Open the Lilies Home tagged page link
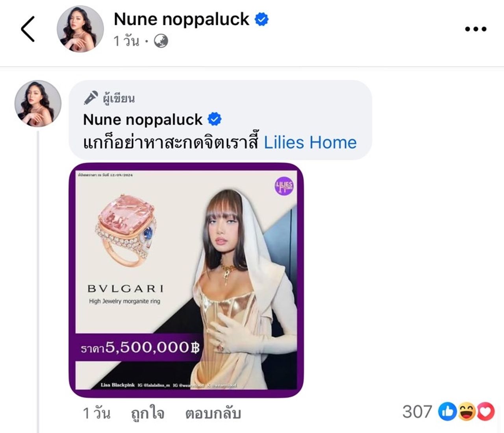Viewport: 504px width, 433px height. pos(310,143)
